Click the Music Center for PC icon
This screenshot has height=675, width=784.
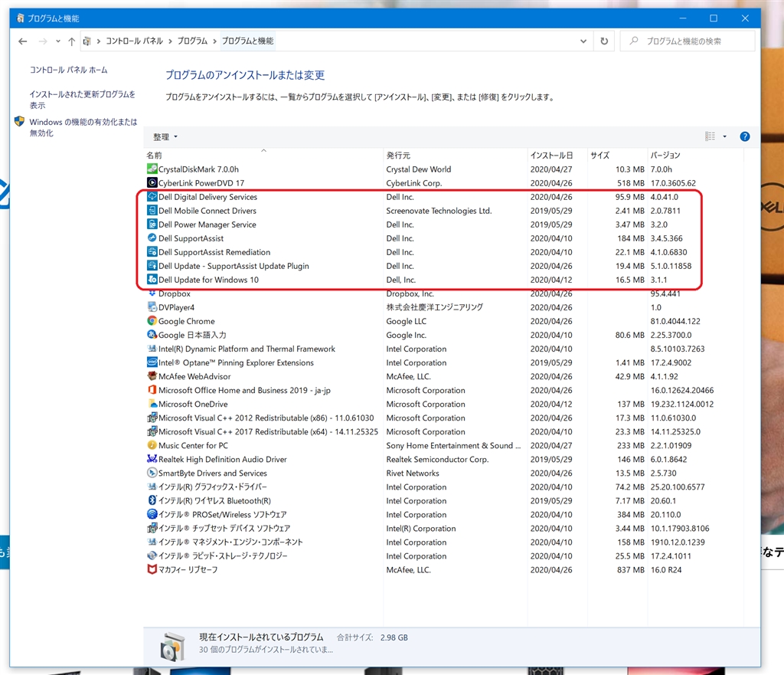click(152, 445)
